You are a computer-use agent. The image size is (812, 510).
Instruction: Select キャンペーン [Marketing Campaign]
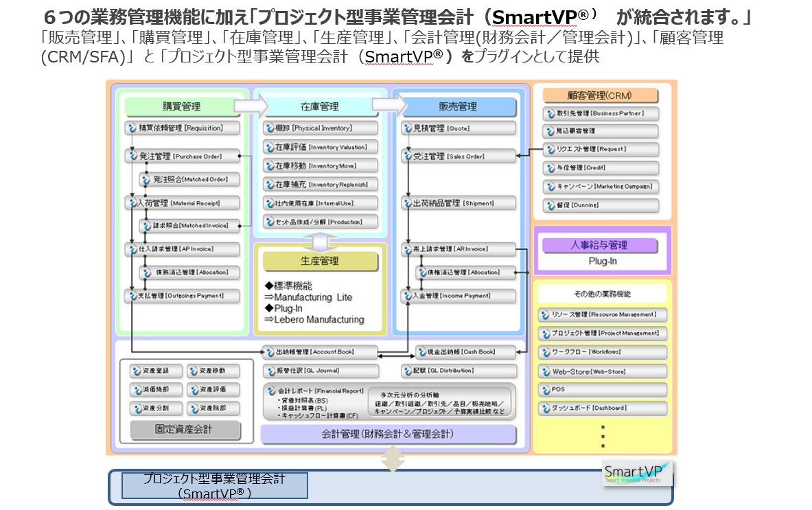(x=601, y=187)
